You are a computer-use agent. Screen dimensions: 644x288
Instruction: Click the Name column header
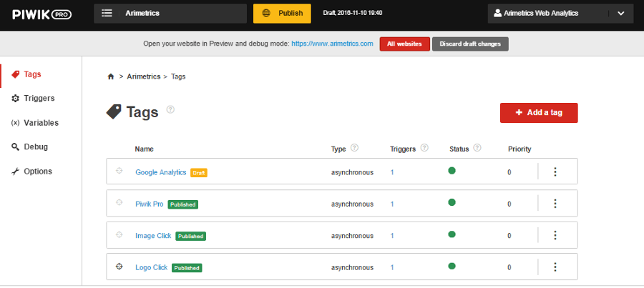(x=144, y=149)
